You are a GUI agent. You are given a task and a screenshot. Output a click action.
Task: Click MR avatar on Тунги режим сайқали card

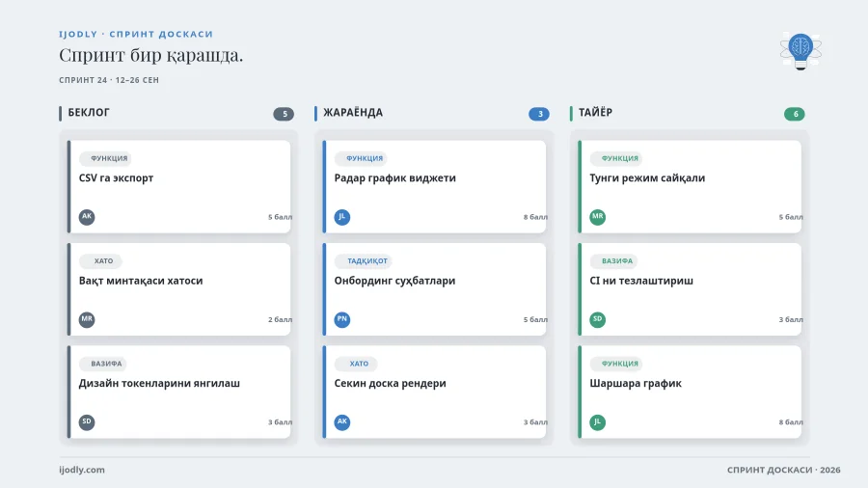(x=597, y=217)
